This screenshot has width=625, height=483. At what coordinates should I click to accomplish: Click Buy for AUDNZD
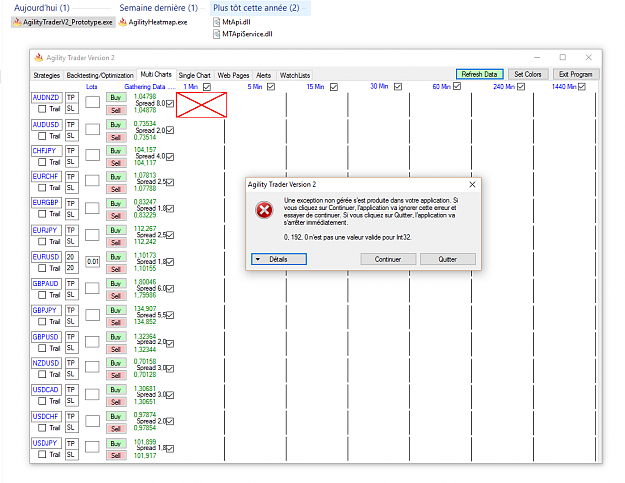116,98
